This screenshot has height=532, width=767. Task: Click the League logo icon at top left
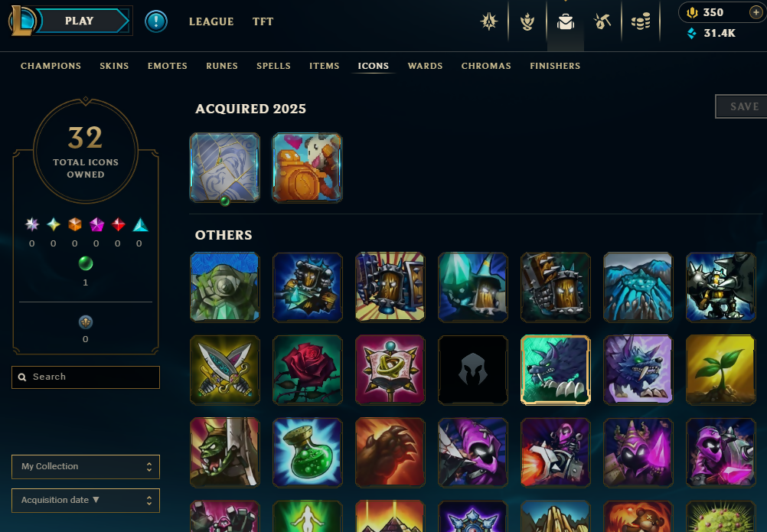point(21,21)
